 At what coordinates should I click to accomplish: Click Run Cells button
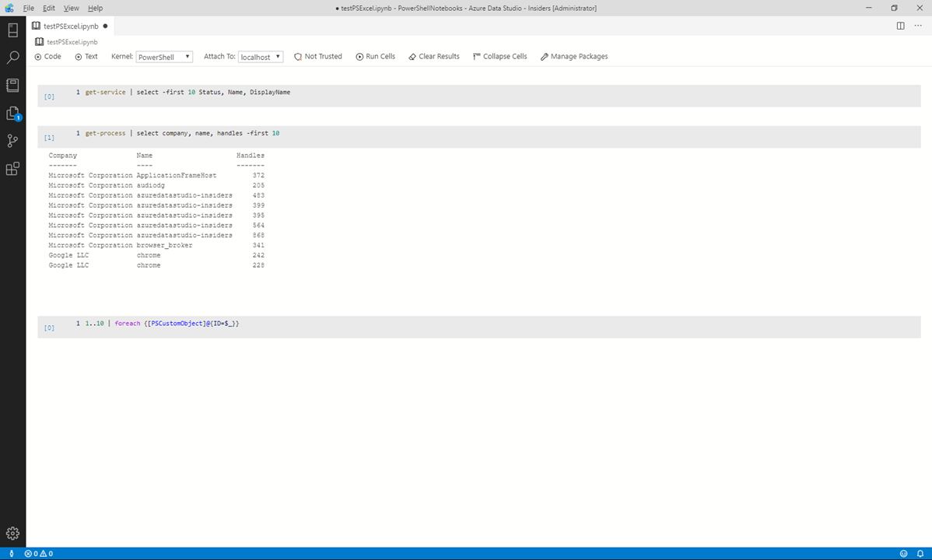[376, 57]
